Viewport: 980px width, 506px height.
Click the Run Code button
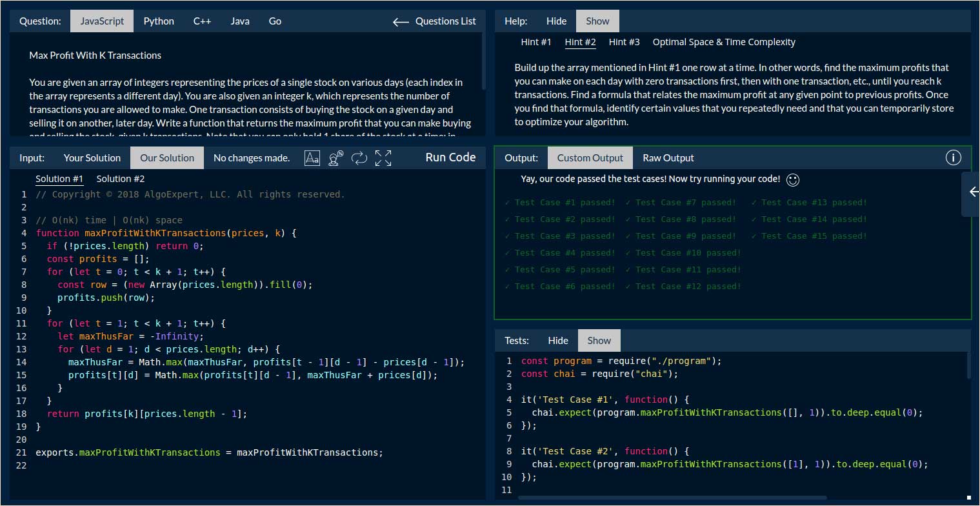[x=450, y=157]
